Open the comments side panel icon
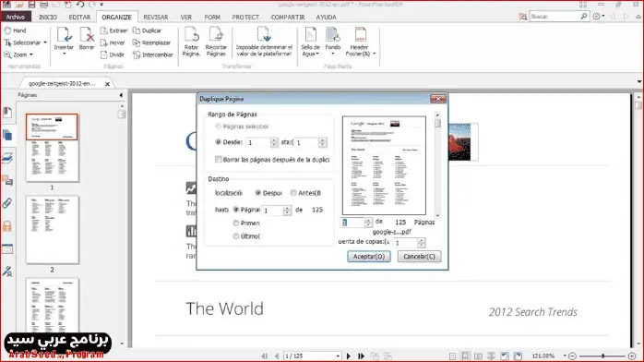The height and width of the screenshot is (362, 644). click(x=7, y=180)
